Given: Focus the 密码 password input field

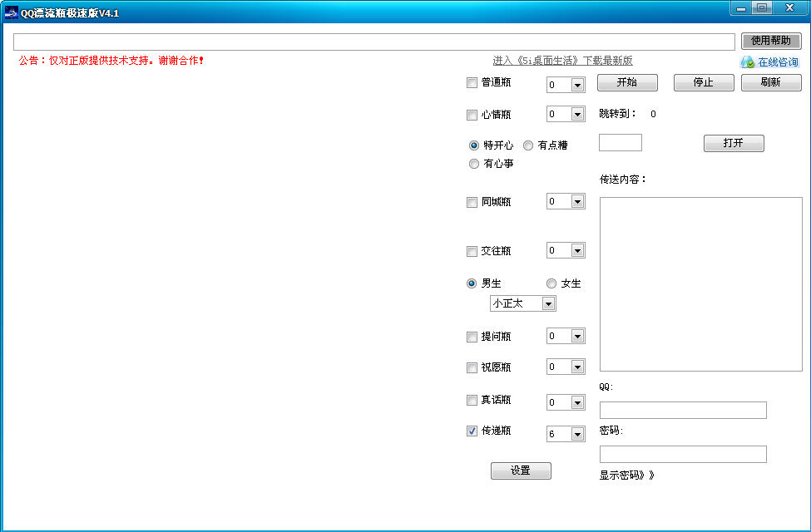Looking at the screenshot, I should (683, 455).
